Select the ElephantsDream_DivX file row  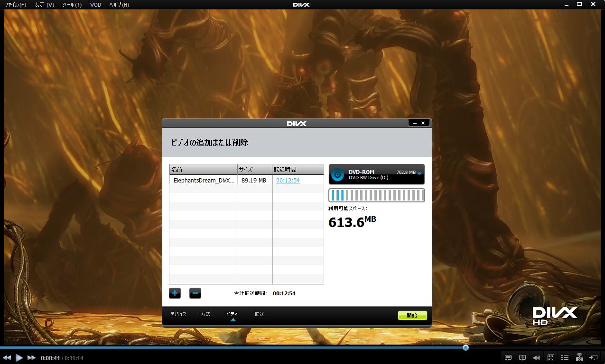(x=246, y=181)
